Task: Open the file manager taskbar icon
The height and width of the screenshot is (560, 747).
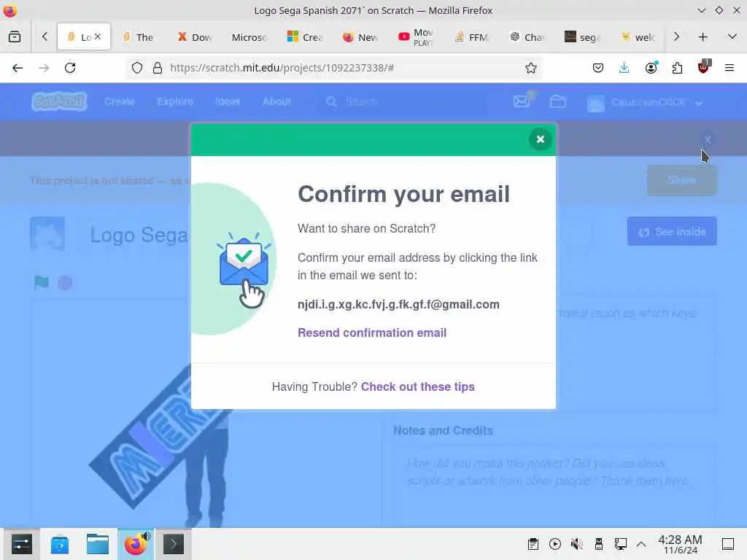Action: pos(98,544)
